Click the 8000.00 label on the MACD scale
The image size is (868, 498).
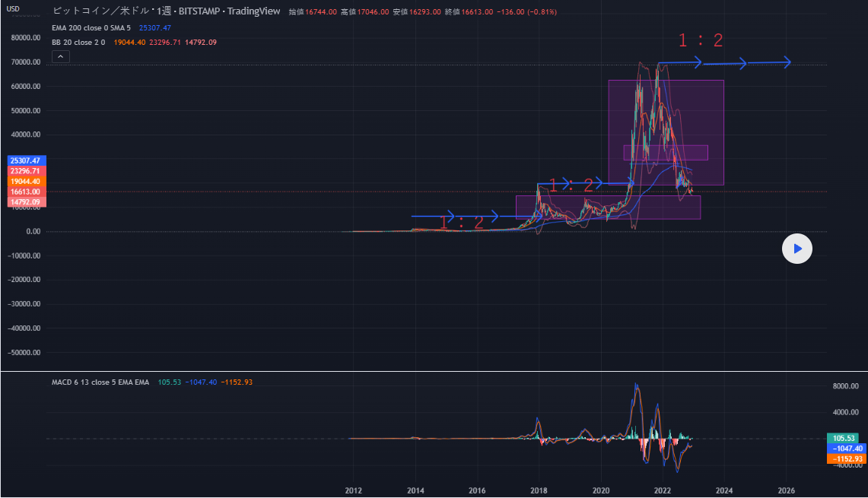pyautogui.click(x=844, y=386)
